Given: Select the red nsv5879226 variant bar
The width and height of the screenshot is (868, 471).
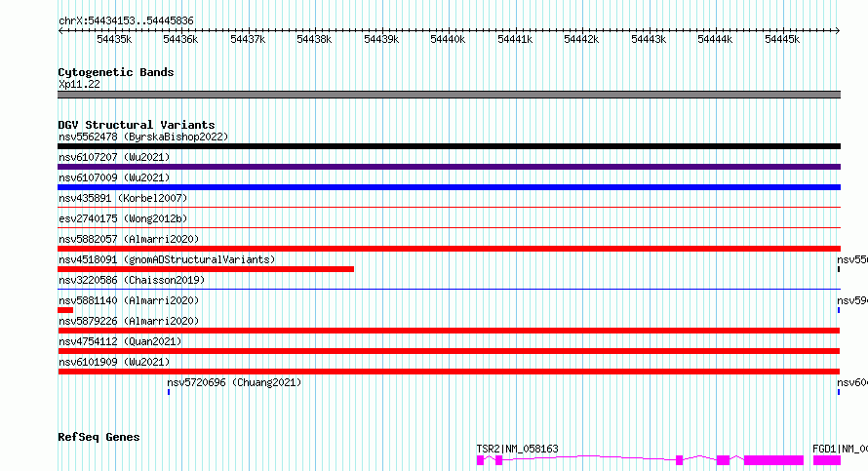Looking at the screenshot, I should pos(449,331).
